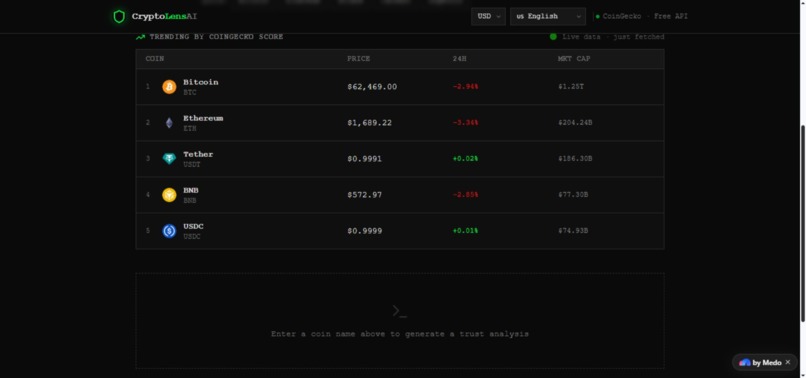Click BNB's 24H change -2.85%

(465, 195)
